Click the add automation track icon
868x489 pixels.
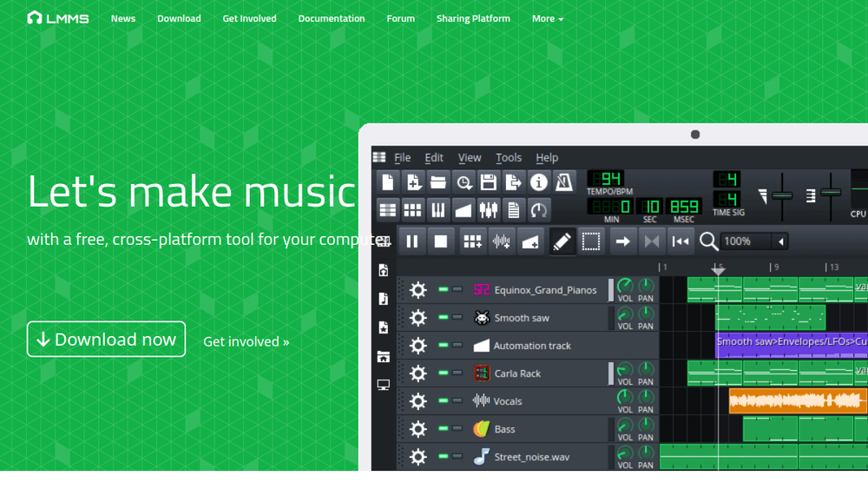(530, 241)
